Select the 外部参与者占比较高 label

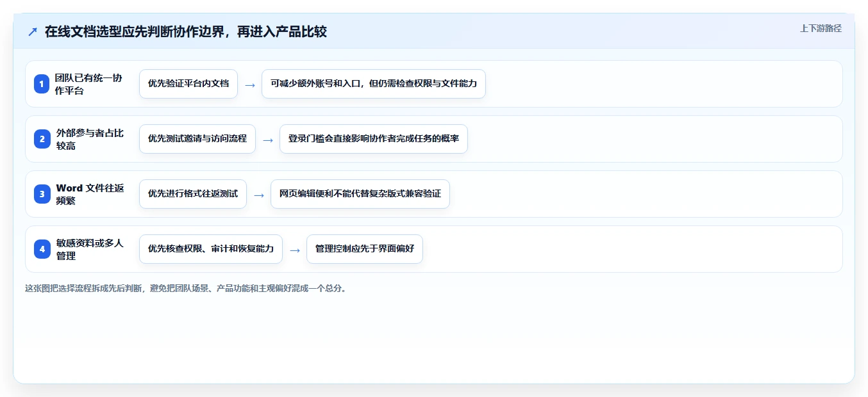(90, 139)
